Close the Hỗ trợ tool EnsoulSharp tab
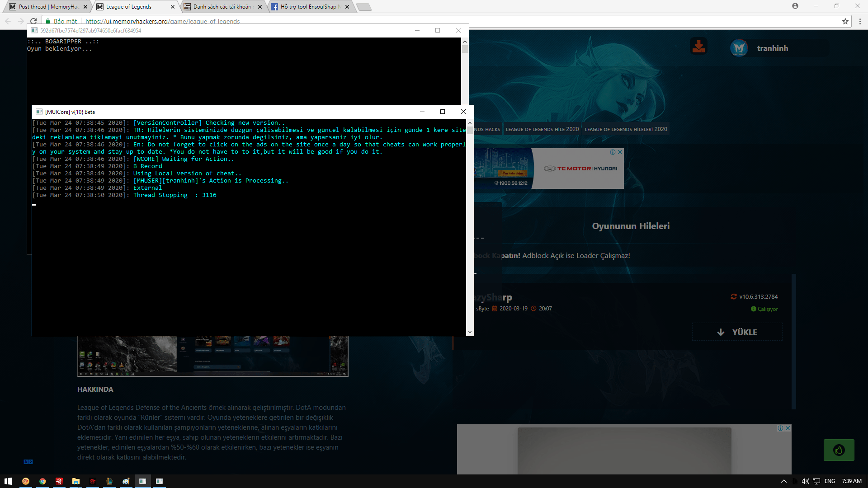868x488 pixels. pyautogui.click(x=347, y=7)
